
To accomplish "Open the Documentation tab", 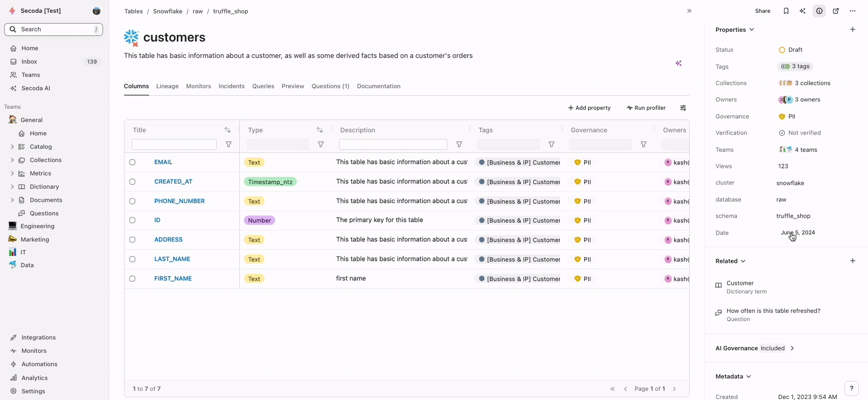I will point(379,86).
